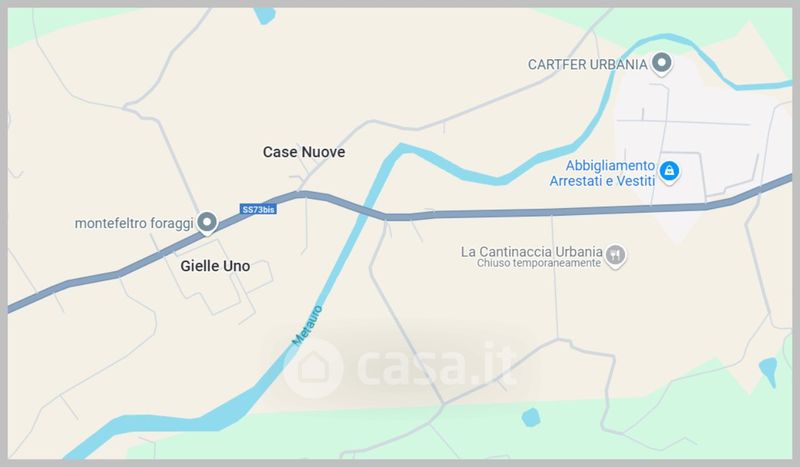Open the Abbigliamento Arrestati e Vestiti shopping pin

(669, 171)
